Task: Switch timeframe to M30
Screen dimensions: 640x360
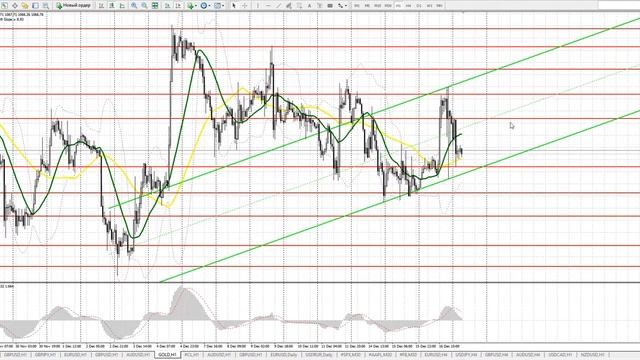Action: pyautogui.click(x=388, y=6)
